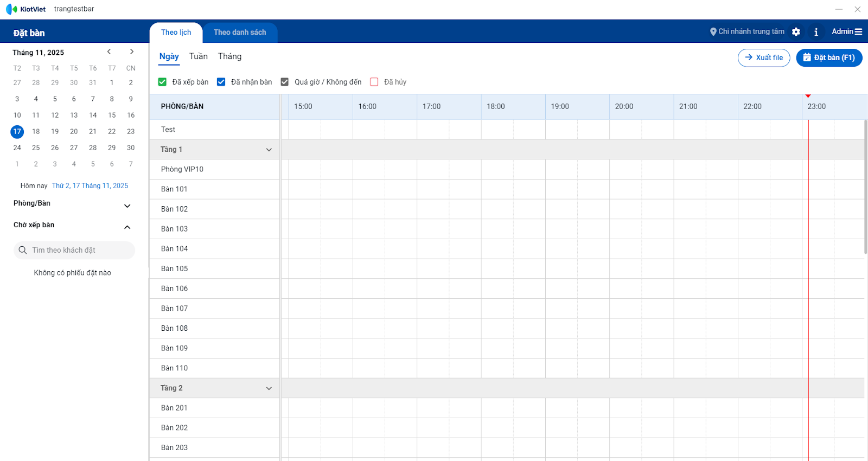
Task: Collapse the Tầng 2 group
Action: click(x=269, y=388)
